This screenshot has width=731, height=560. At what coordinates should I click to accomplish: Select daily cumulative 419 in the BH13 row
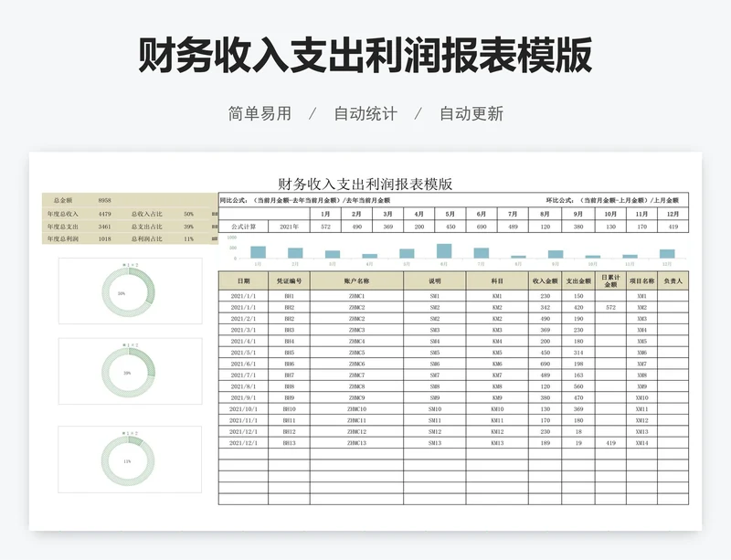click(610, 443)
